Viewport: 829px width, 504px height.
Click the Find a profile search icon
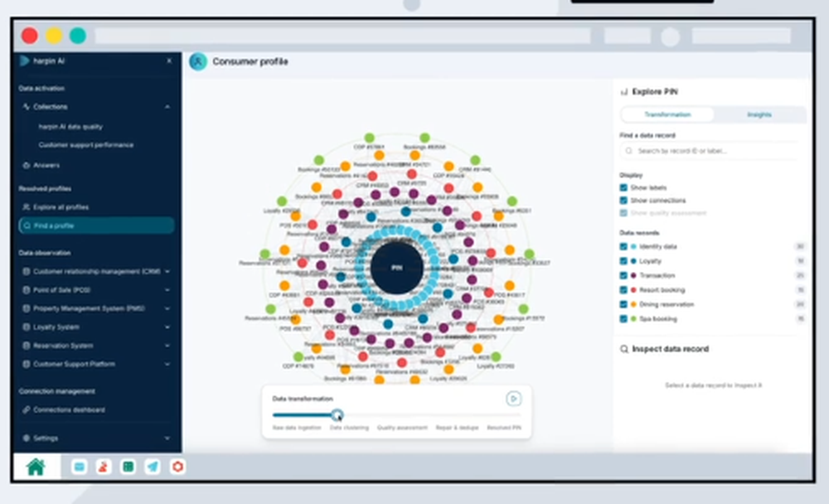point(27,225)
